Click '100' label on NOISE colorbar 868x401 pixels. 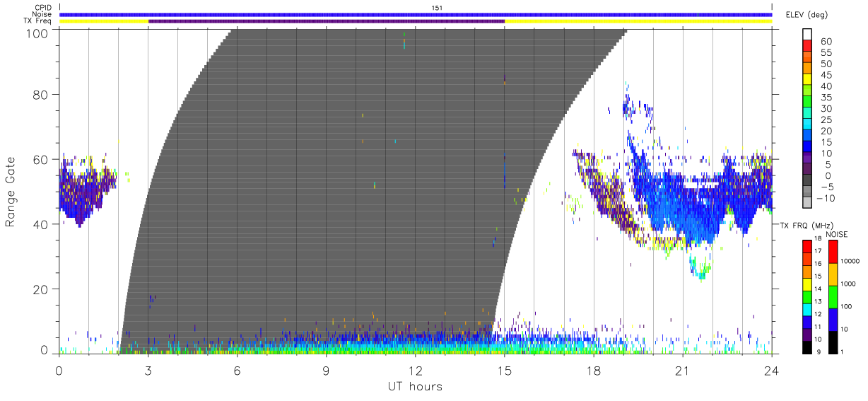coord(846,306)
